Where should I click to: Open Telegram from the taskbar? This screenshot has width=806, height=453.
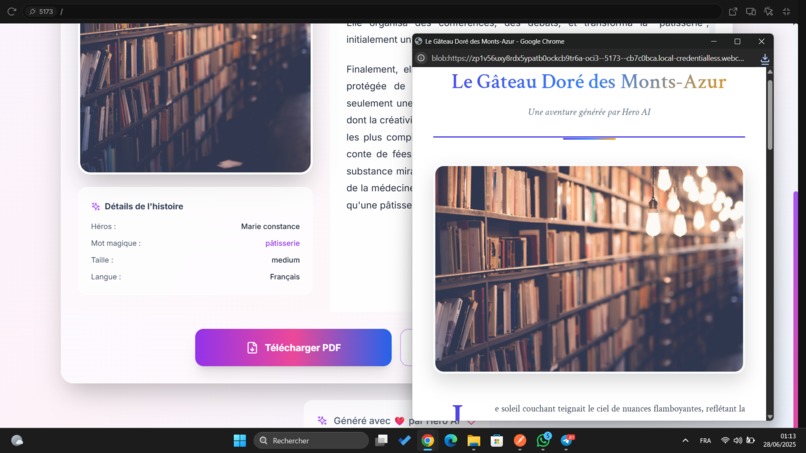click(x=567, y=440)
